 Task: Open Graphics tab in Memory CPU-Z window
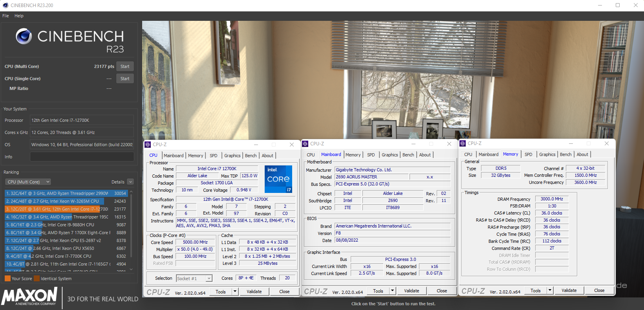click(x=547, y=154)
